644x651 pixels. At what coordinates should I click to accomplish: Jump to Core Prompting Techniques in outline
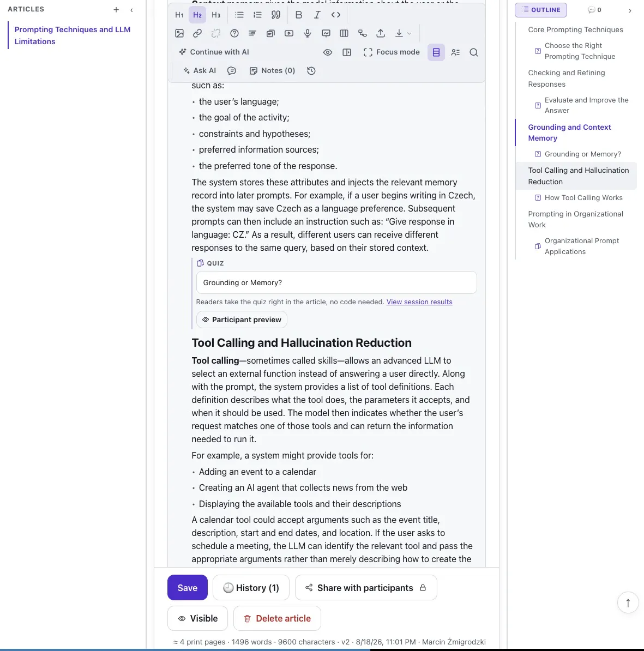[x=575, y=29]
